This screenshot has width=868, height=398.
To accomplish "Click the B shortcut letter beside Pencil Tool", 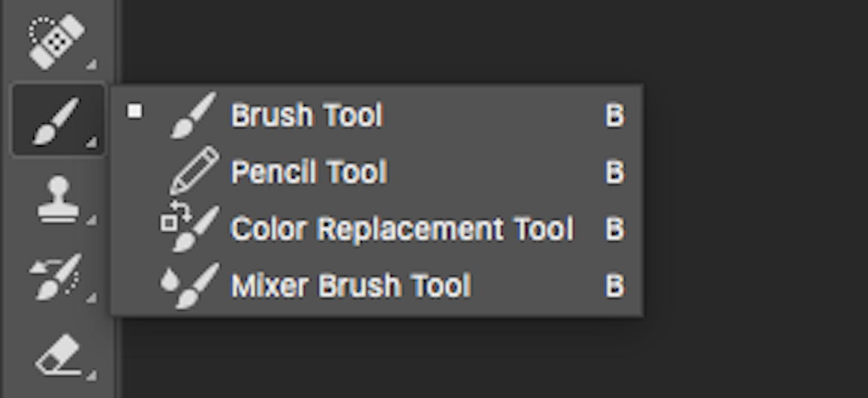I will tap(615, 172).
